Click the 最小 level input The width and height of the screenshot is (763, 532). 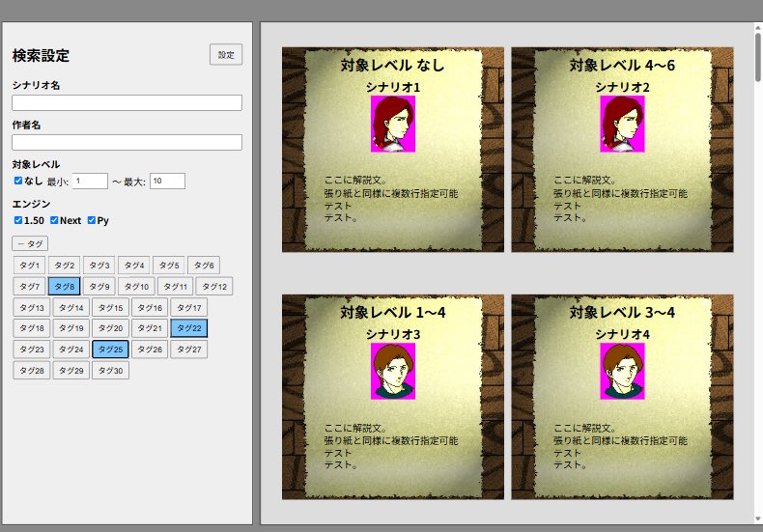pyautogui.click(x=90, y=181)
